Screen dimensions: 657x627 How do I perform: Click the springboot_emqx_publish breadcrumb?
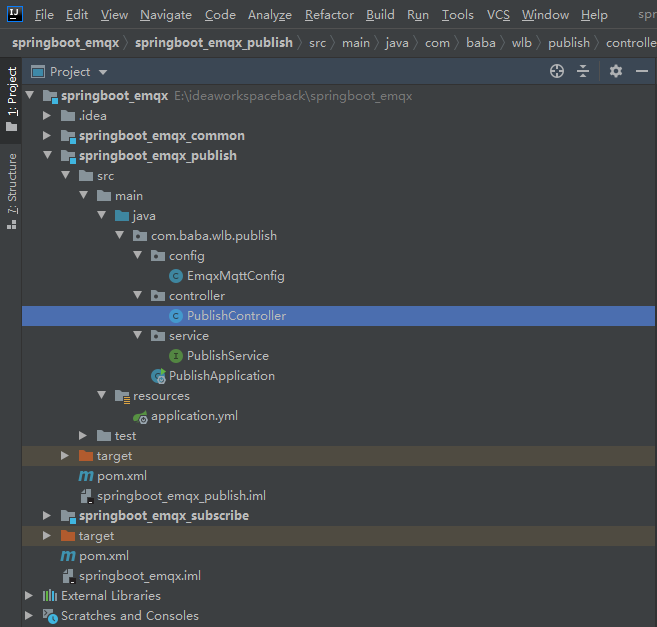(x=214, y=43)
